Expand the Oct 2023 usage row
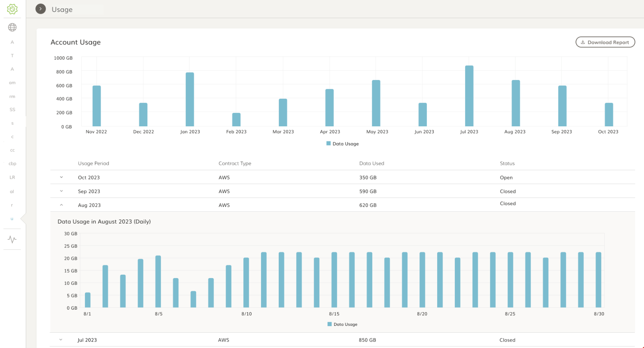The width and height of the screenshot is (644, 348). (x=61, y=177)
